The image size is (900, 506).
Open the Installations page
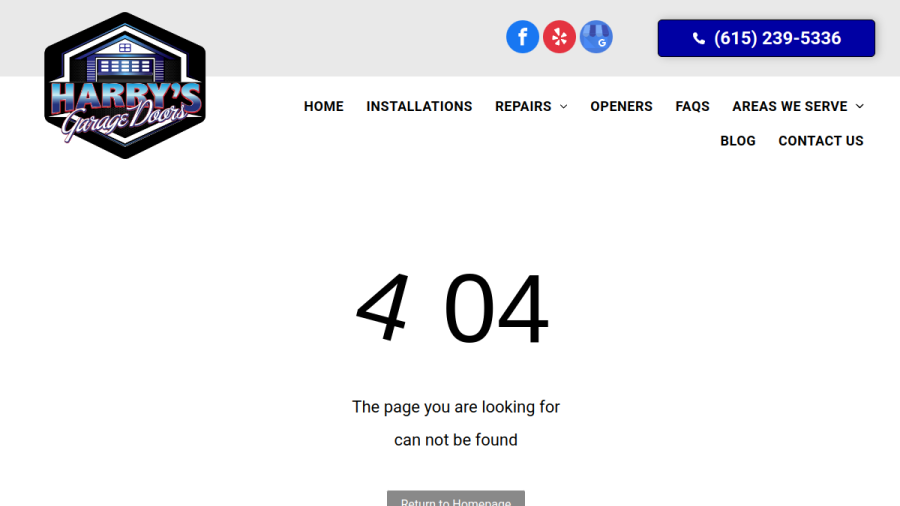419,107
